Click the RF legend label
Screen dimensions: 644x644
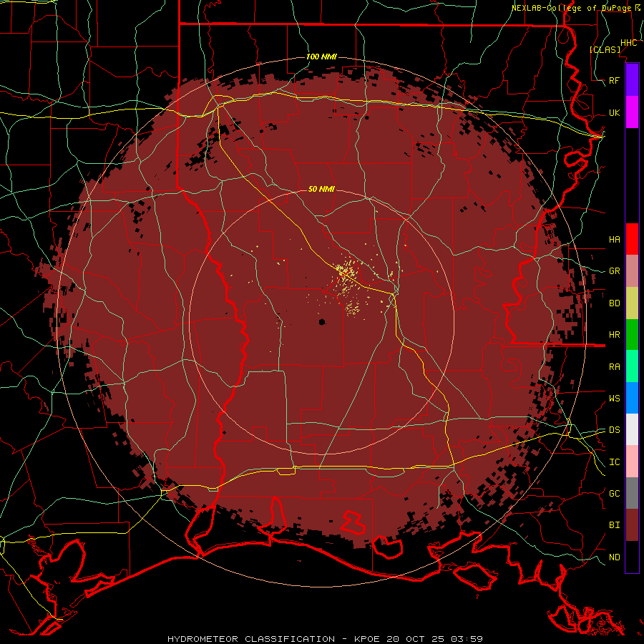tap(614, 80)
